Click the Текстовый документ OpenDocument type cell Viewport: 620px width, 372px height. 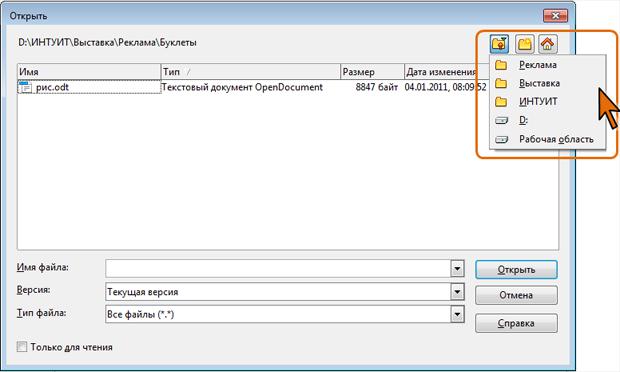pos(242,87)
